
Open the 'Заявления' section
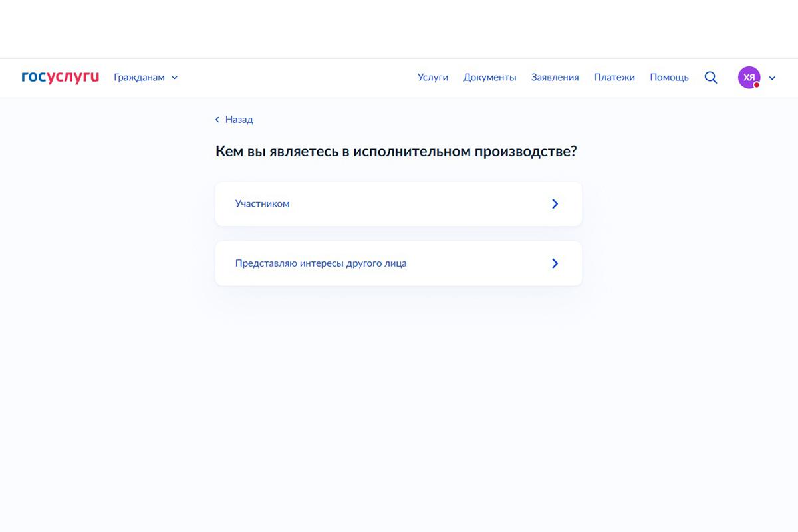(555, 77)
